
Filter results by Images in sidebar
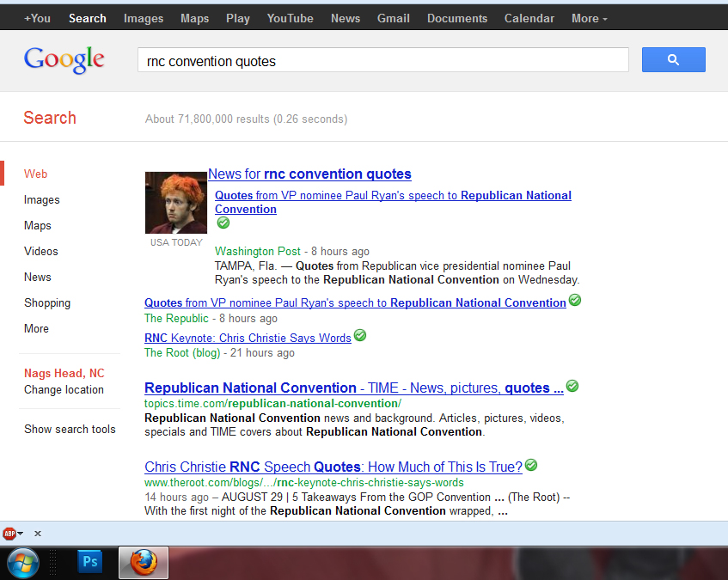tap(42, 200)
